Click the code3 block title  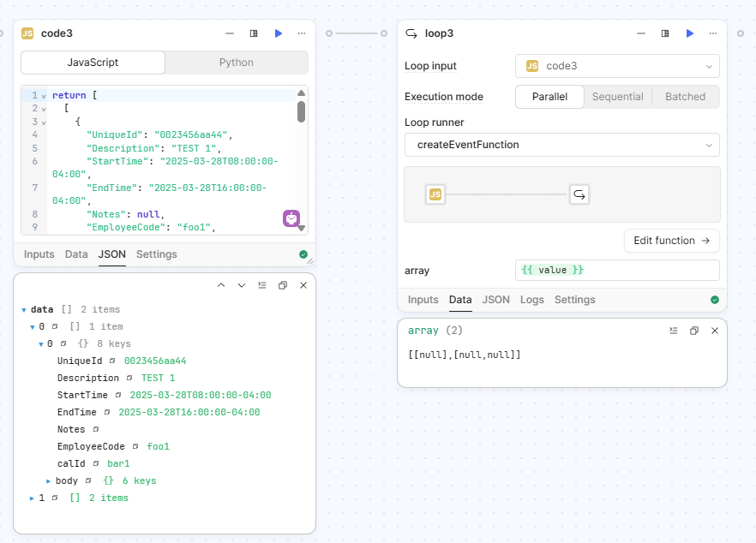point(57,33)
